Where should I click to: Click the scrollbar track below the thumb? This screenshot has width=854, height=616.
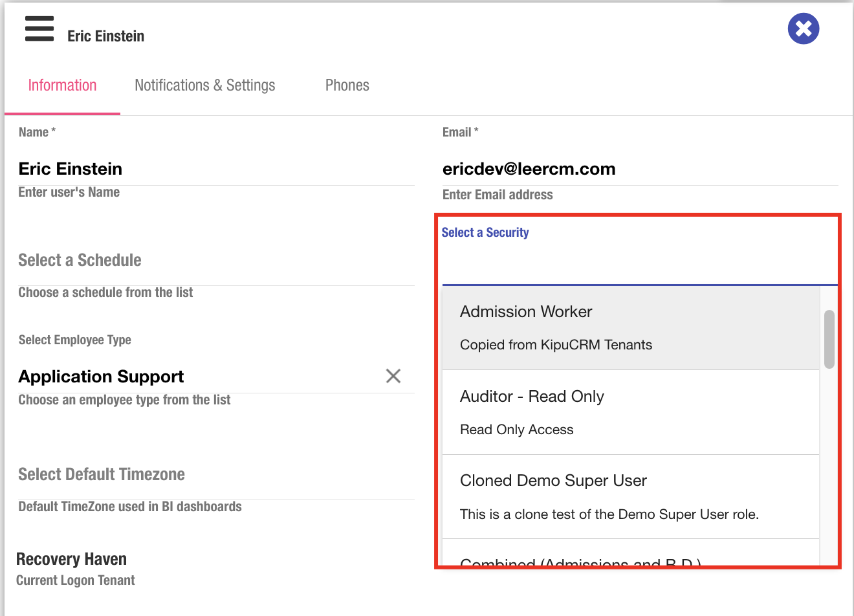pyautogui.click(x=829, y=466)
